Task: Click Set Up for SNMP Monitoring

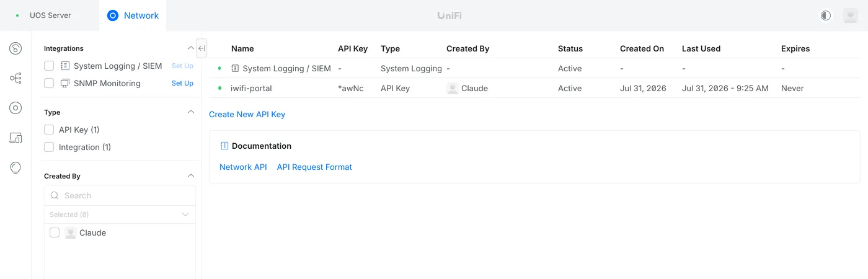Action: (182, 83)
